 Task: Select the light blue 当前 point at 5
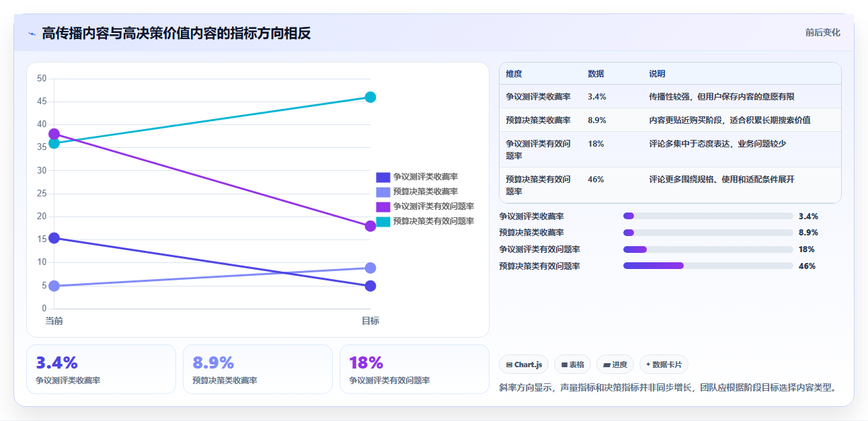click(54, 286)
